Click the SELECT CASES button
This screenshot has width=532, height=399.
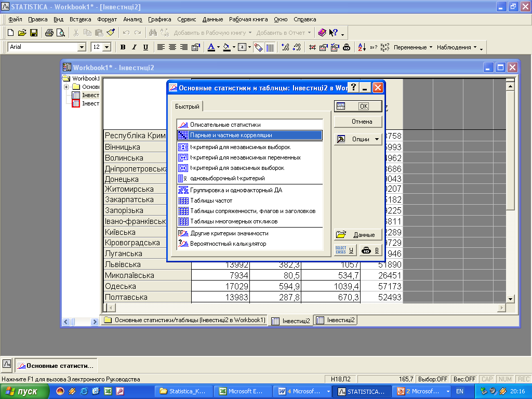(345, 250)
